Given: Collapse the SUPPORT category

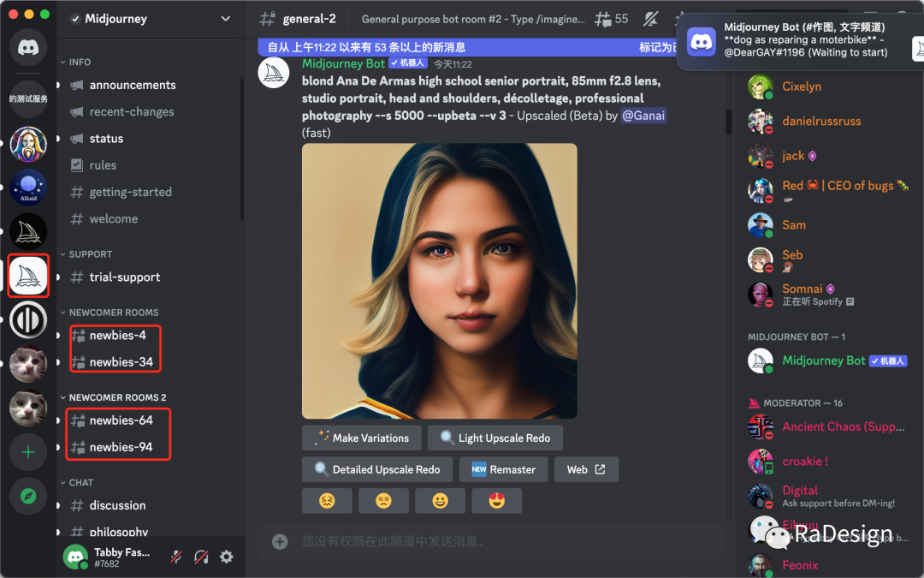Looking at the screenshot, I should coord(86,254).
